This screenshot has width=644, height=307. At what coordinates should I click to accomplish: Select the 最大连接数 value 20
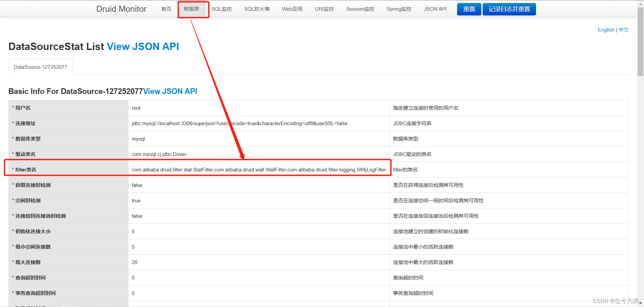(x=135, y=262)
